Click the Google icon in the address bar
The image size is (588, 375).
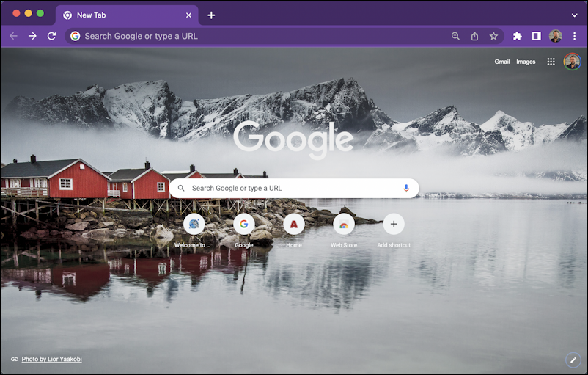pyautogui.click(x=76, y=36)
